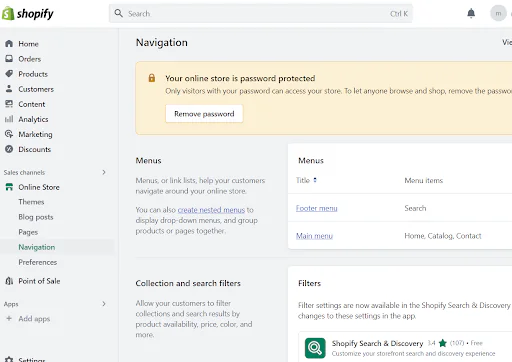Click the Online Store storefront icon
This screenshot has width=512, height=362.
[x=9, y=187]
